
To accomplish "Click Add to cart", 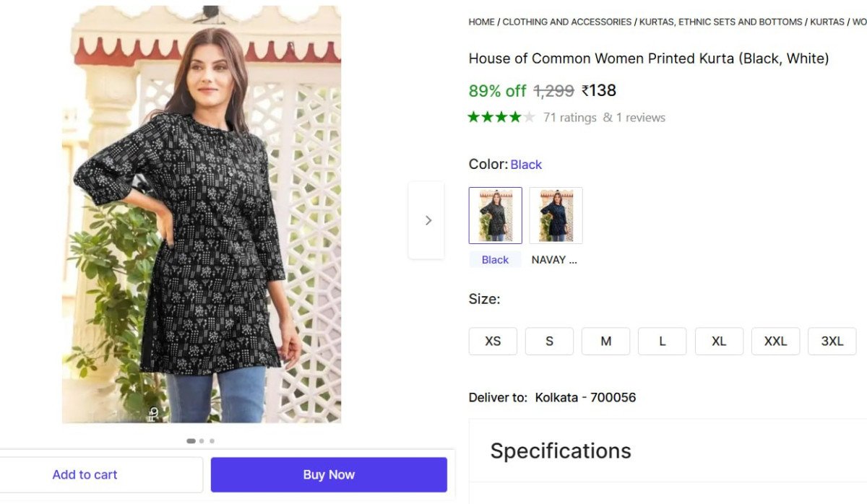I will click(x=85, y=474).
